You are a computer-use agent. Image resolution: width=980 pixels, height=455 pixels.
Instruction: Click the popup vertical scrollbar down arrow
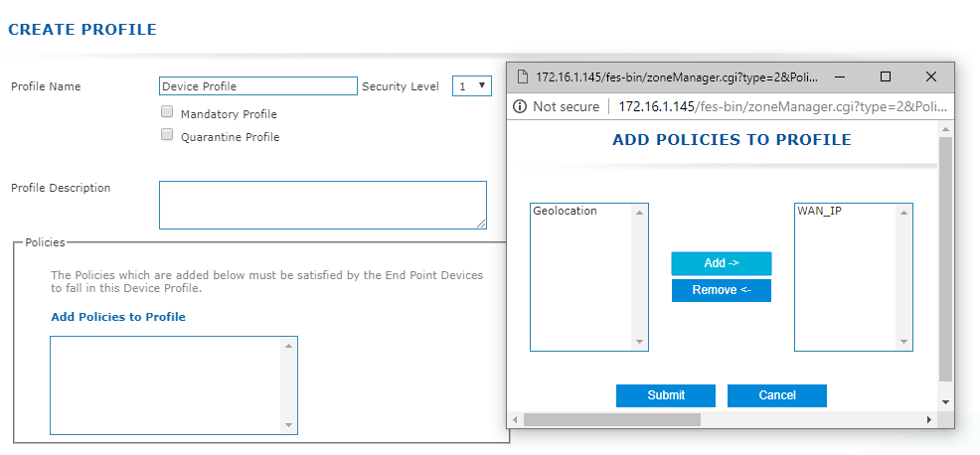point(945,402)
